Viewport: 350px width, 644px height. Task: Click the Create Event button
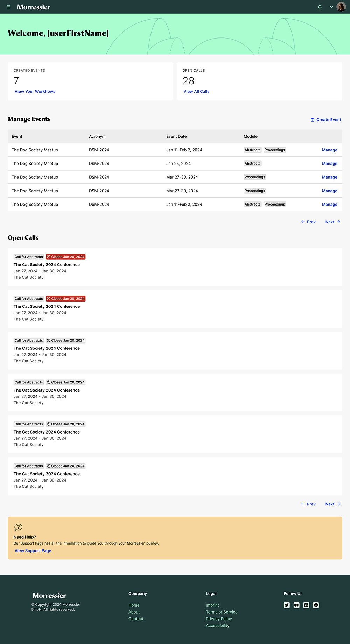326,120
